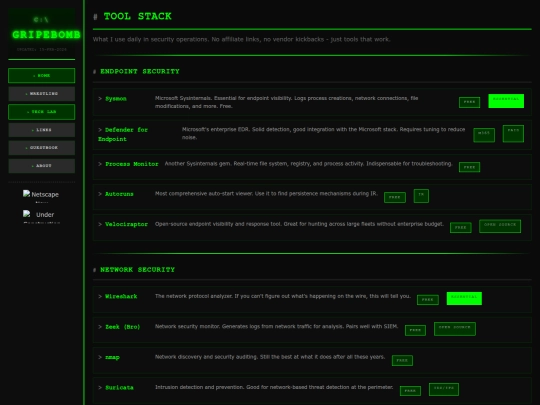Click the Wireshark tool name
The width and height of the screenshot is (540, 405).
(121, 296)
